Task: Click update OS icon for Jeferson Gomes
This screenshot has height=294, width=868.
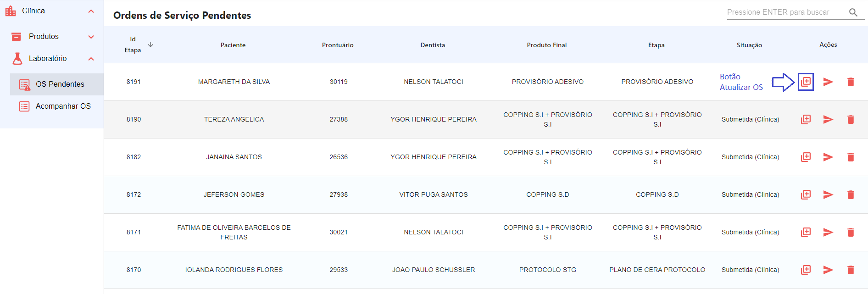Action: point(806,194)
